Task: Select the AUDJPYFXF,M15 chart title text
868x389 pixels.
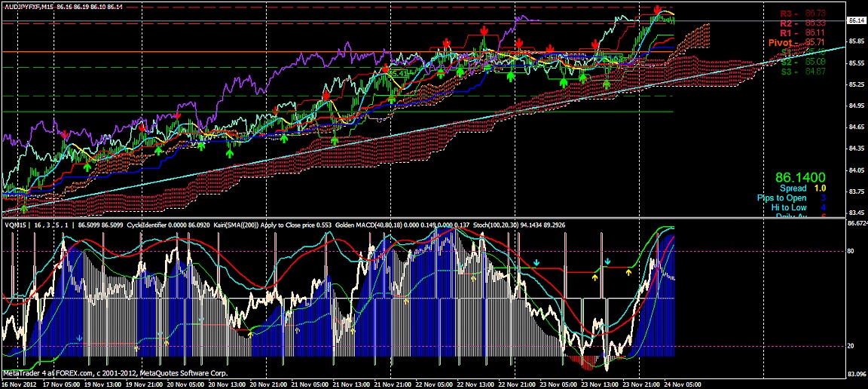Action: 28,7
